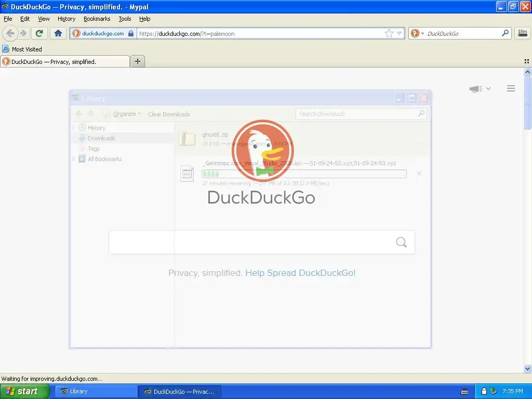Screen dimensions: 532x399
Task: Click the Waiting for improving.duckduckgo.com status text
Action: pos(51,379)
